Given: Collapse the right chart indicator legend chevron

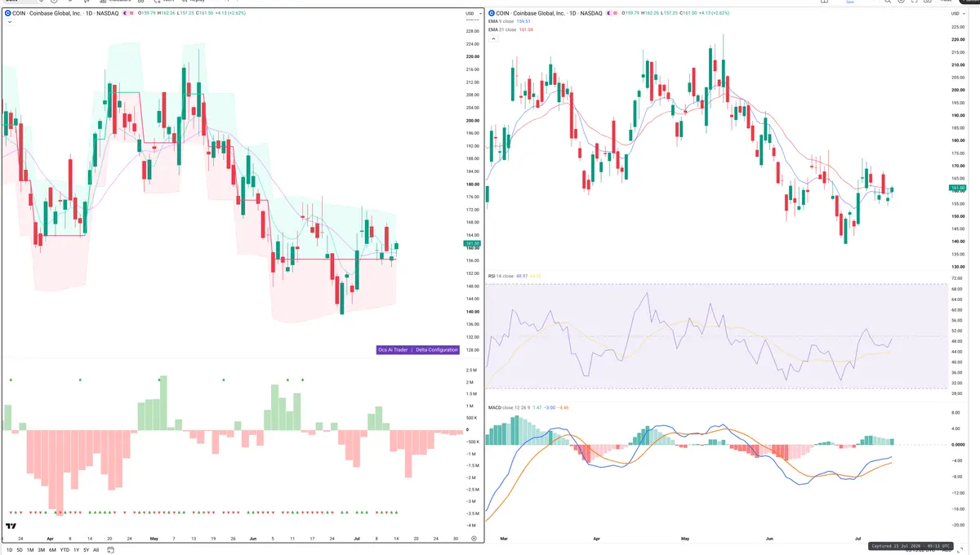Looking at the screenshot, I should point(492,38).
